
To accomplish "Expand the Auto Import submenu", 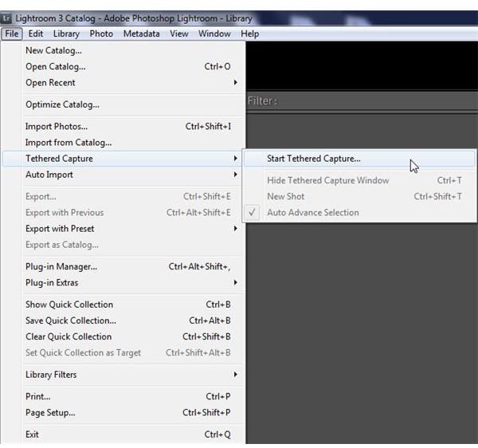I will tap(123, 175).
